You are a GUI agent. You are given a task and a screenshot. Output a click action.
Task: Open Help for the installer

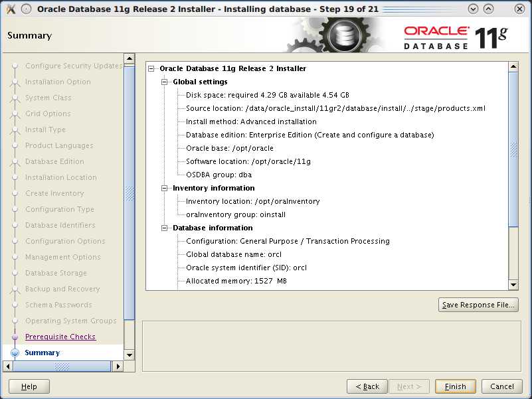pos(29,386)
